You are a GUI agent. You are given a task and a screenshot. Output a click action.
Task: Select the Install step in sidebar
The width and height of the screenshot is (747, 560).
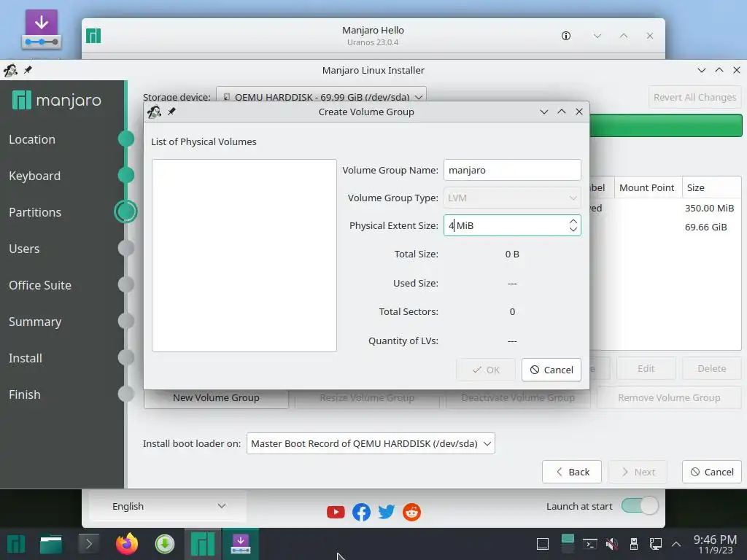(26, 358)
